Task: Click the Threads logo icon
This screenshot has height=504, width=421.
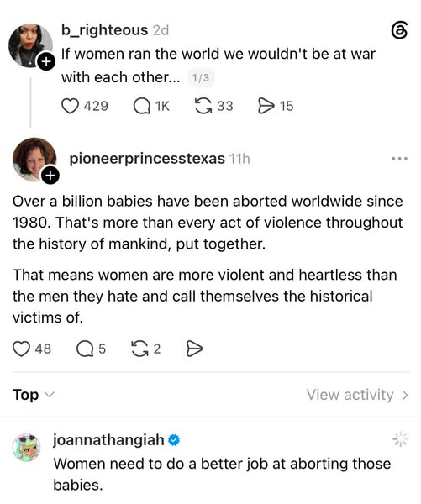Action: 400,30
